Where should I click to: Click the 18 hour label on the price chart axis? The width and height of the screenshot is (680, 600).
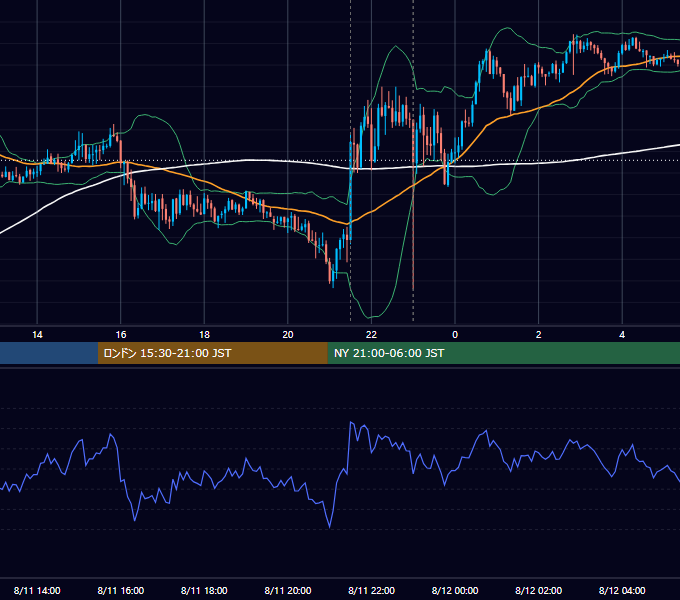point(204,335)
